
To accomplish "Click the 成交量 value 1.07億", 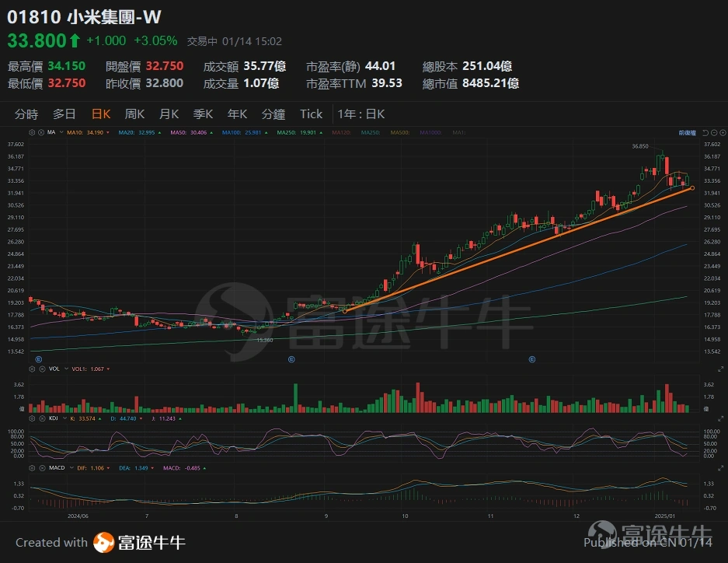I will (x=261, y=83).
